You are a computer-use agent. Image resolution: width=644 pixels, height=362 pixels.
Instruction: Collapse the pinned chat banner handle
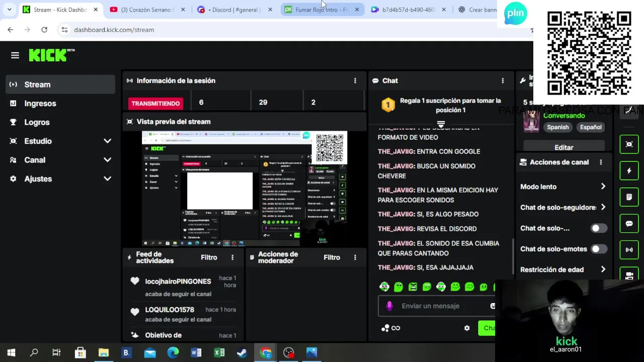pyautogui.click(x=441, y=124)
